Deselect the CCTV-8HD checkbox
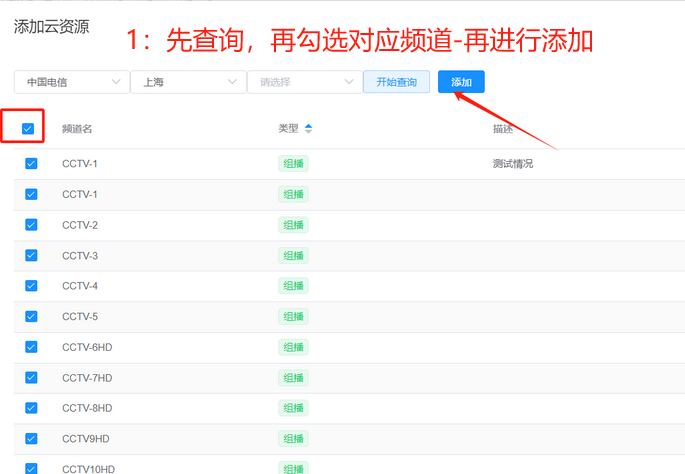 31,408
